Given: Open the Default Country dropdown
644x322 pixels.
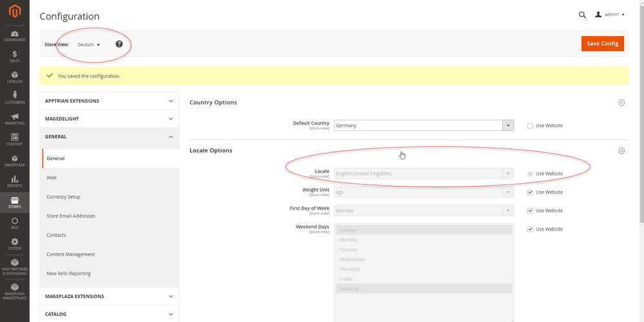Looking at the screenshot, I should point(424,126).
